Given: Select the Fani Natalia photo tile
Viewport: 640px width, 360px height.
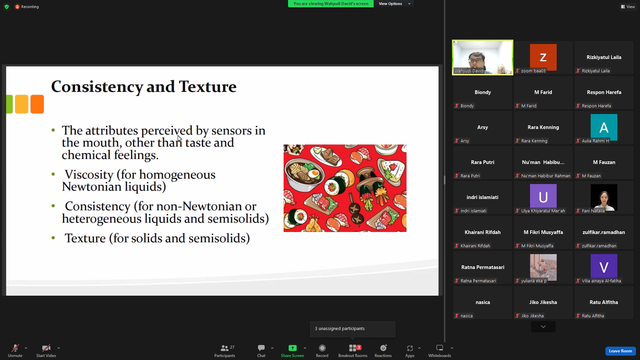Looking at the screenshot, I should coord(604,197).
